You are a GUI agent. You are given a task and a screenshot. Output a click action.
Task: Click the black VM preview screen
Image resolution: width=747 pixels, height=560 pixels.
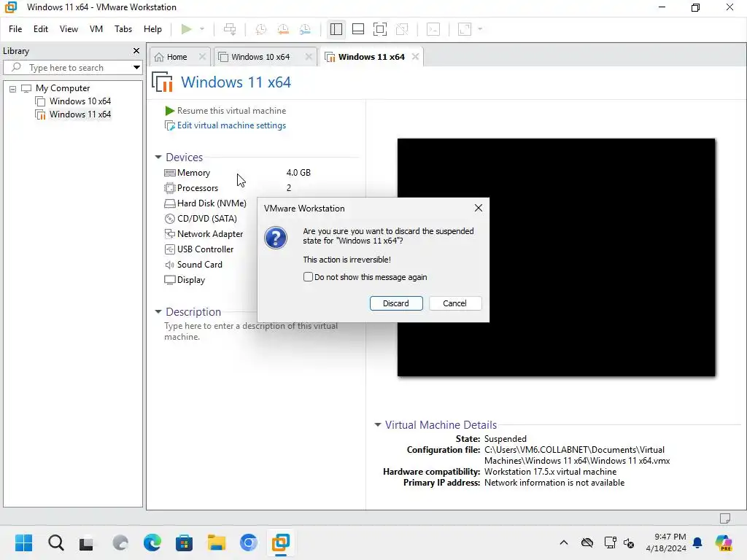click(x=556, y=257)
